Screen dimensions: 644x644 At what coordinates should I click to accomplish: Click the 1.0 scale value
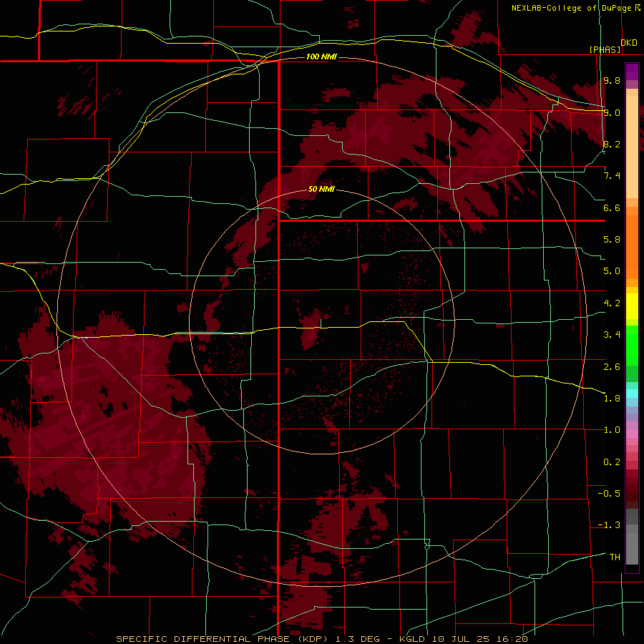[612, 430]
